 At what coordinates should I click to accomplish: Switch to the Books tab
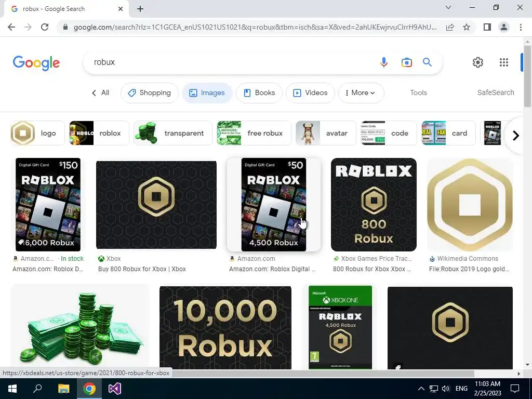259,92
